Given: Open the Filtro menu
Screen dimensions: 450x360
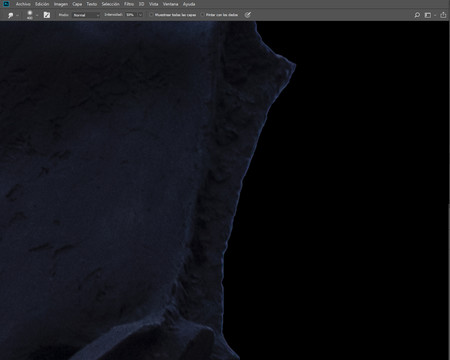Looking at the screenshot, I should click(x=129, y=4).
